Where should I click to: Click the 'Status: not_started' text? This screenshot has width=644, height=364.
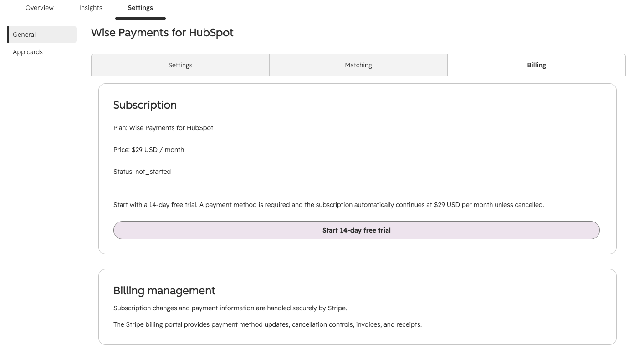coord(142,172)
